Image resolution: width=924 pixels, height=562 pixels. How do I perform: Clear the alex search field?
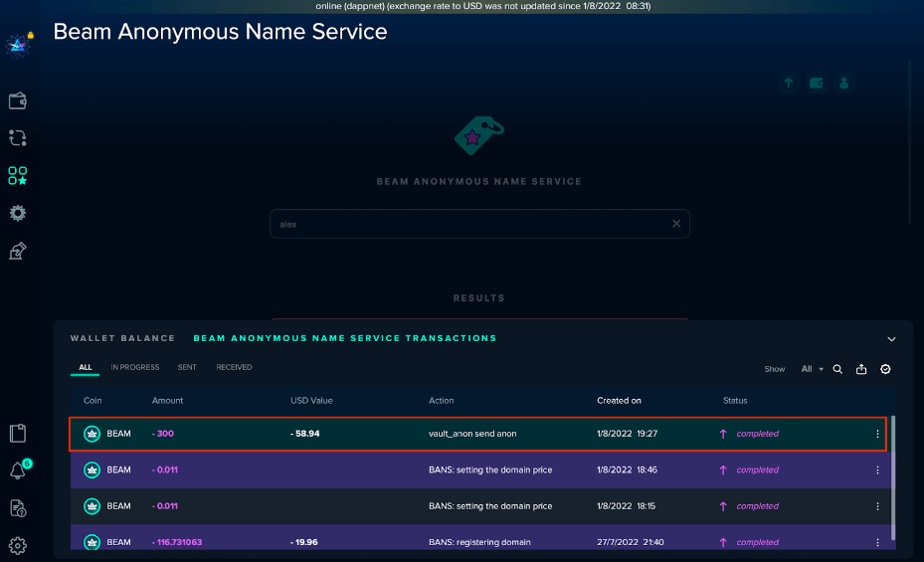(676, 224)
